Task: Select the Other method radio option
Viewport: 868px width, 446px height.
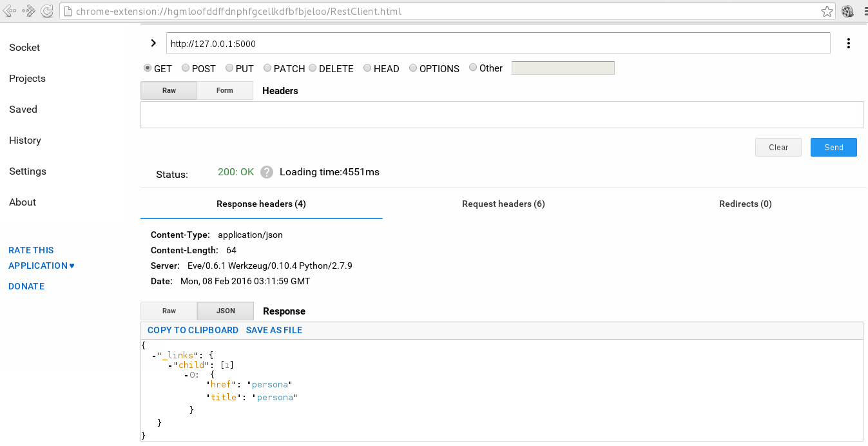Action: (473, 68)
